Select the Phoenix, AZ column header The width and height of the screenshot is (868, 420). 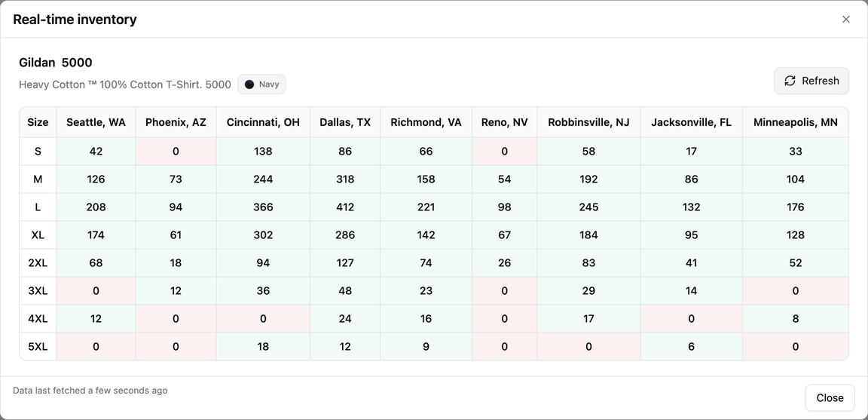pyautogui.click(x=176, y=122)
